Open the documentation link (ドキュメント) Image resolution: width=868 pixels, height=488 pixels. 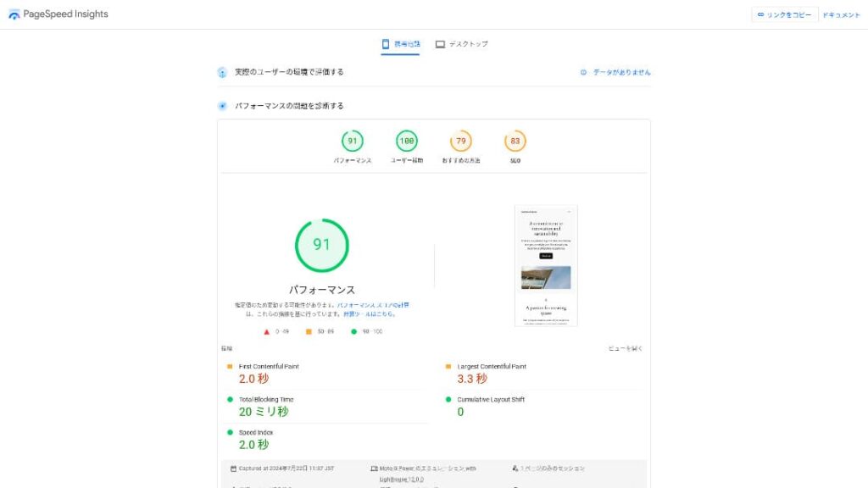point(841,15)
